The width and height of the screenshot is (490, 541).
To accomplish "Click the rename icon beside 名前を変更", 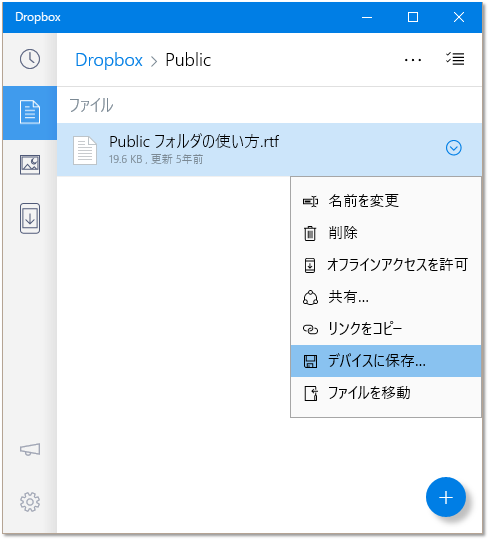I will 310,201.
